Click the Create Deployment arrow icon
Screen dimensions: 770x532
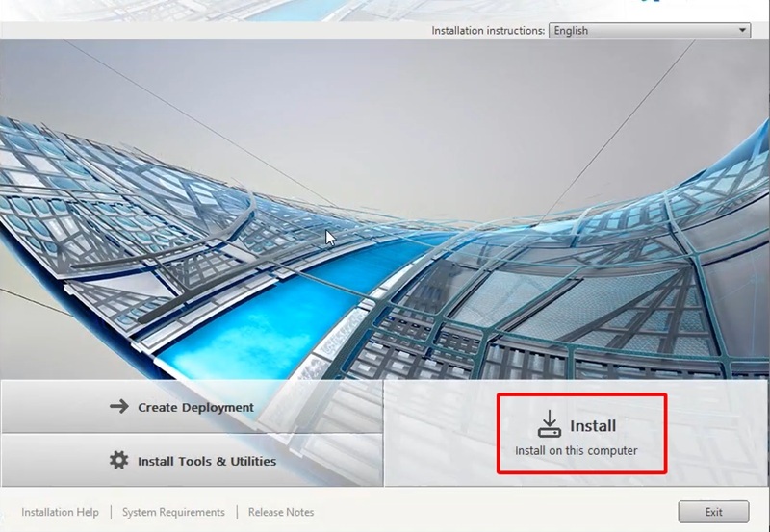click(x=119, y=406)
